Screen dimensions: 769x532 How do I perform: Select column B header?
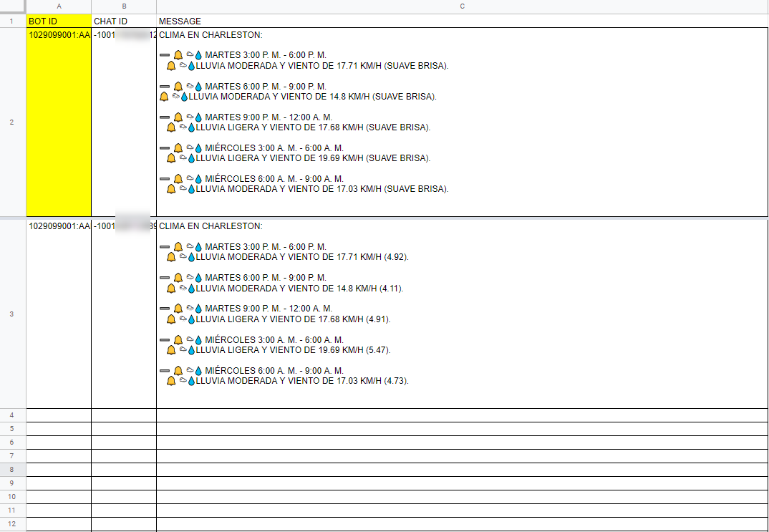pyautogui.click(x=124, y=7)
